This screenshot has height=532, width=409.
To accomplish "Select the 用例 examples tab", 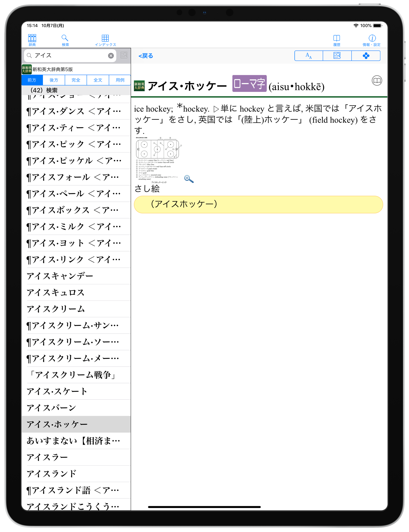I will 120,80.
